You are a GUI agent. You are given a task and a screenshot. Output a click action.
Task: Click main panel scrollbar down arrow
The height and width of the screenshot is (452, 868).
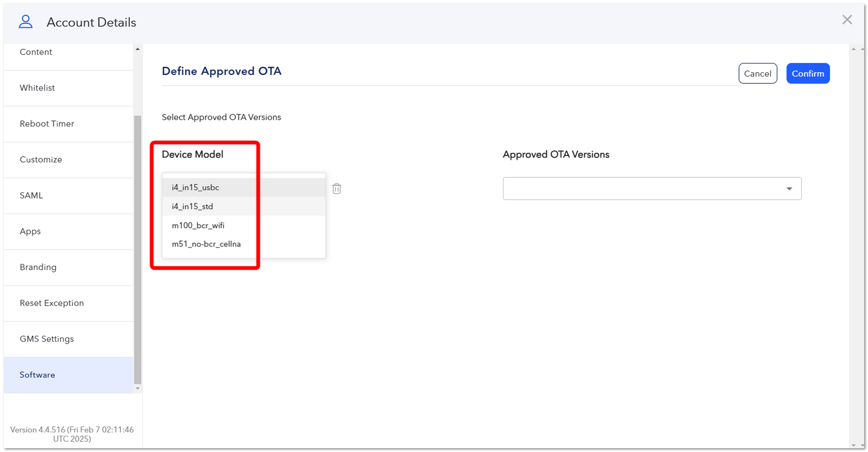point(854,445)
